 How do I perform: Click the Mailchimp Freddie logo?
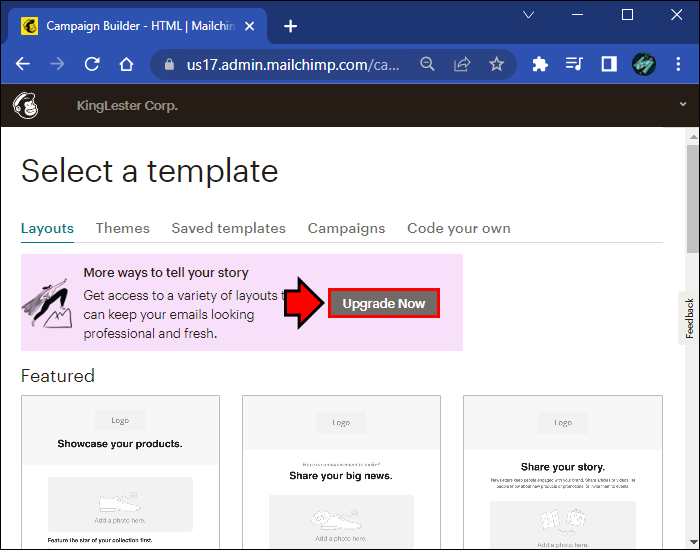pos(25,106)
